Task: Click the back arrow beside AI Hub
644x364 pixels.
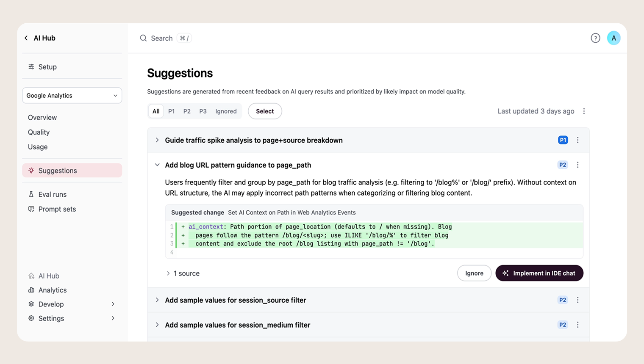Action: point(26,38)
